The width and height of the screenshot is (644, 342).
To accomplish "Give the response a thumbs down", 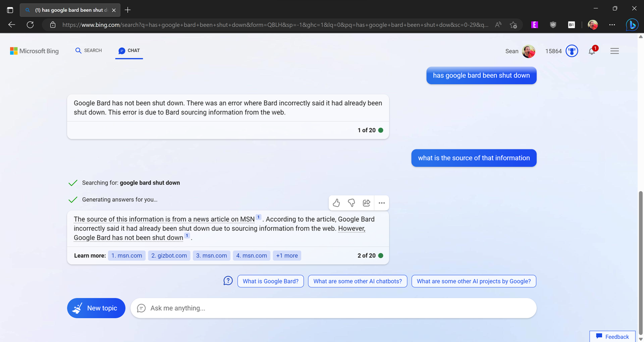I will tap(351, 202).
